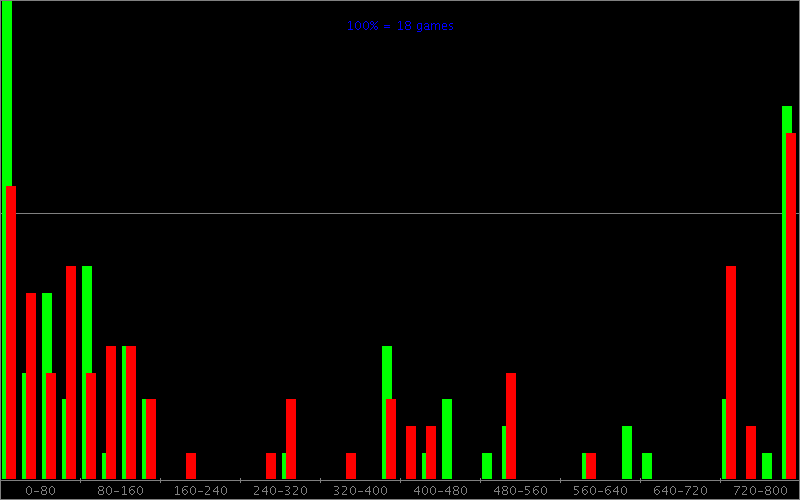The image size is (800, 500).
Task: Click the "100% = 18 games" title text
Action: tap(400, 26)
